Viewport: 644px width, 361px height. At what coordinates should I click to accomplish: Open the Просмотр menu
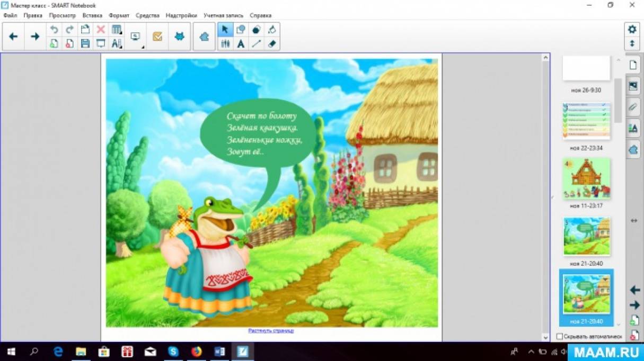[62, 15]
